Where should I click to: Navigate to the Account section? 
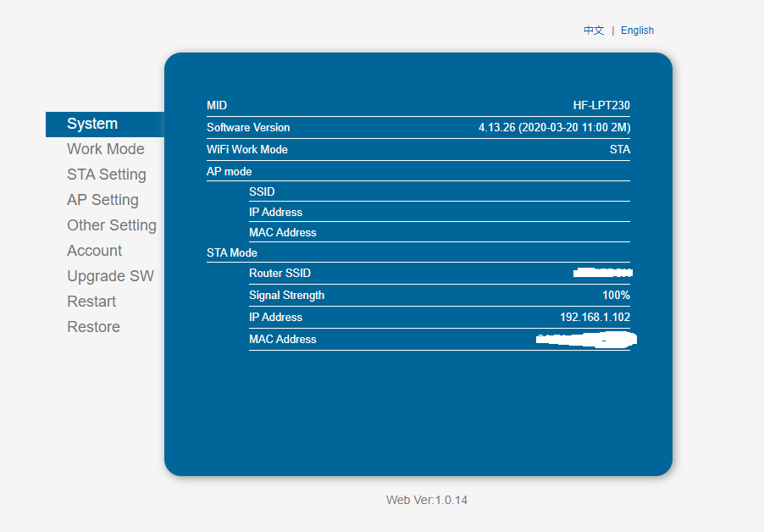click(94, 251)
